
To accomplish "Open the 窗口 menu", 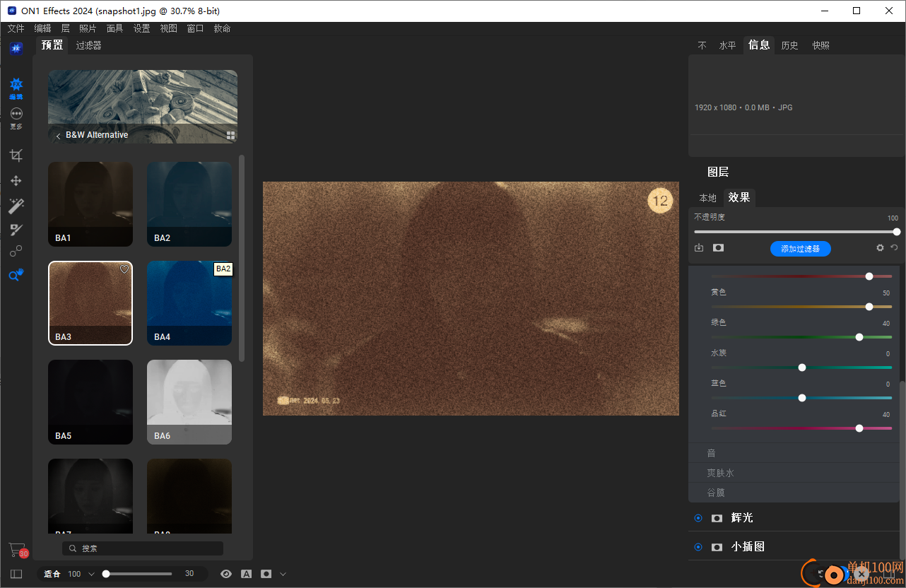I will click(195, 28).
